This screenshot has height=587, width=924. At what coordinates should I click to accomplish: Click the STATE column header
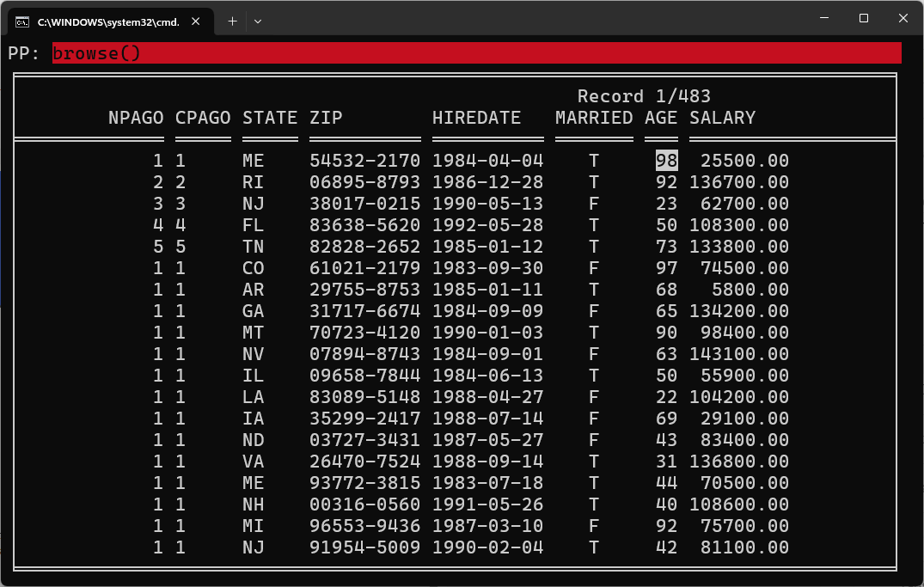270,118
